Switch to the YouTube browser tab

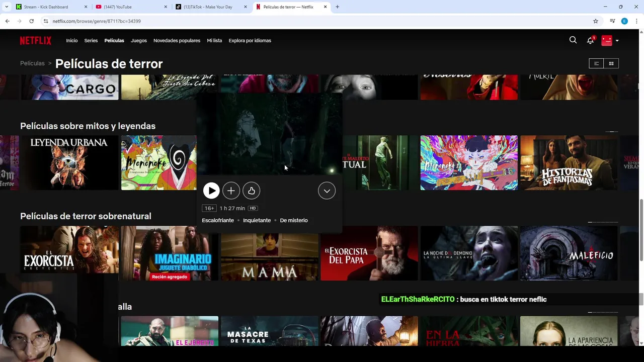pos(131,7)
